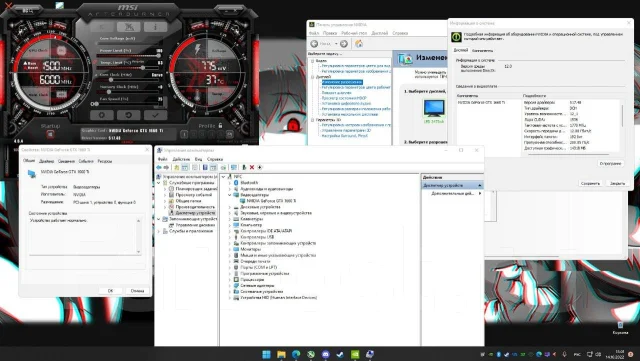Screen dimensions: 640x361
Task: Click Back arrow in Computer Management toolbar
Action: (x=159, y=167)
